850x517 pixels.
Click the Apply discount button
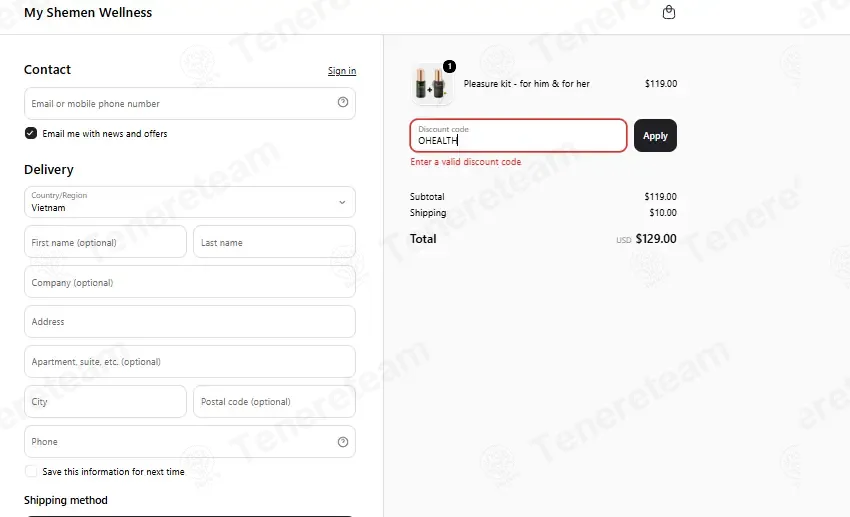point(655,135)
